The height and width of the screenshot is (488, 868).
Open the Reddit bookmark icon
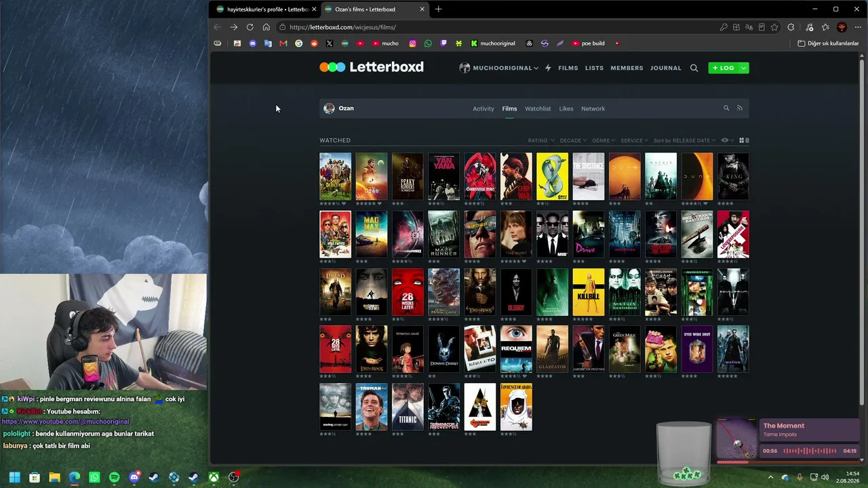click(314, 43)
